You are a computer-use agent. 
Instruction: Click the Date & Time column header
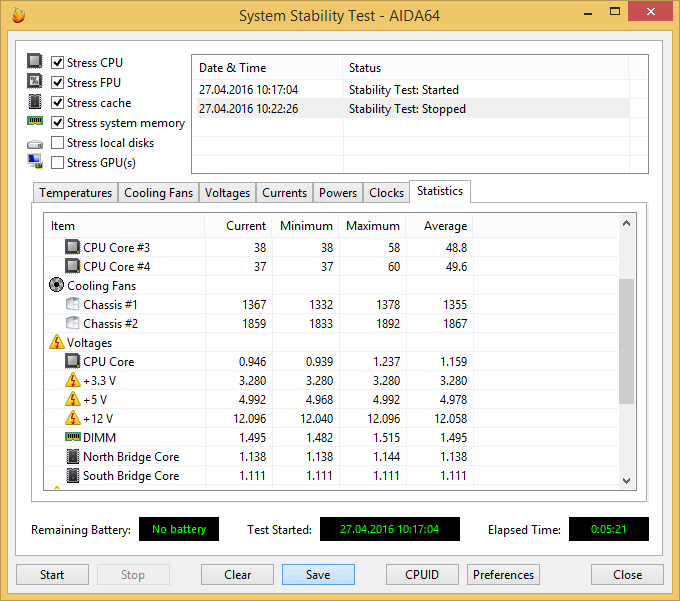[x=268, y=68]
